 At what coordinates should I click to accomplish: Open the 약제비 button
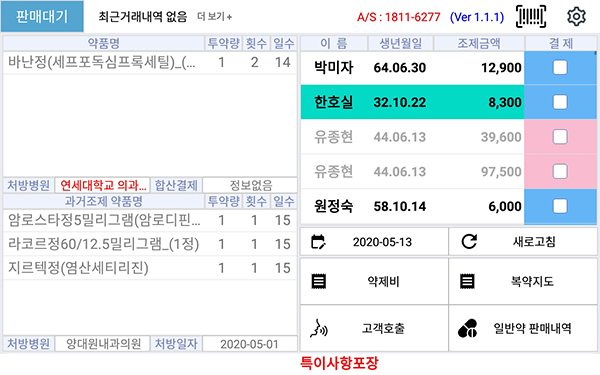(374, 281)
